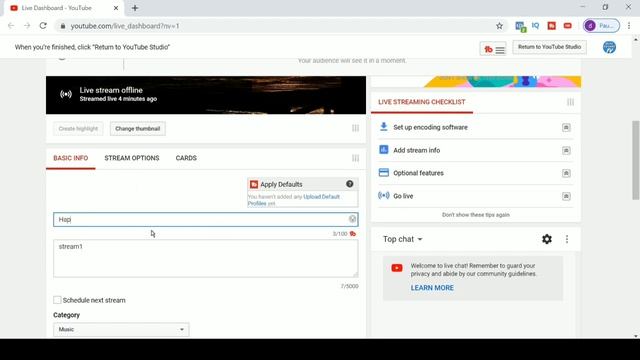Viewport: 640px width, 360px height.
Task: Expand the Go live checklist row
Action: click(566, 196)
